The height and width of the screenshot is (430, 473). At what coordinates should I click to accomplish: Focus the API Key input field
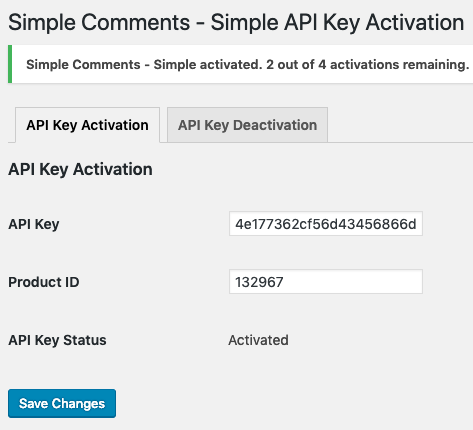point(326,224)
